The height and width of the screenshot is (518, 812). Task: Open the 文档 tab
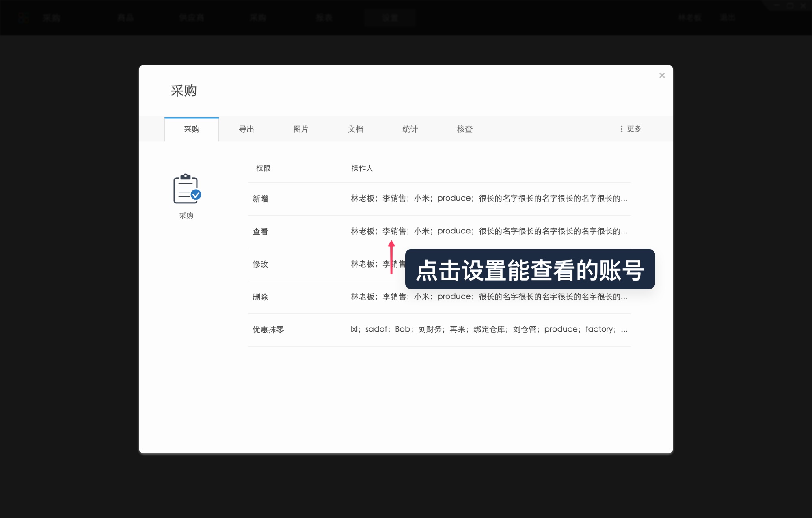click(x=356, y=129)
